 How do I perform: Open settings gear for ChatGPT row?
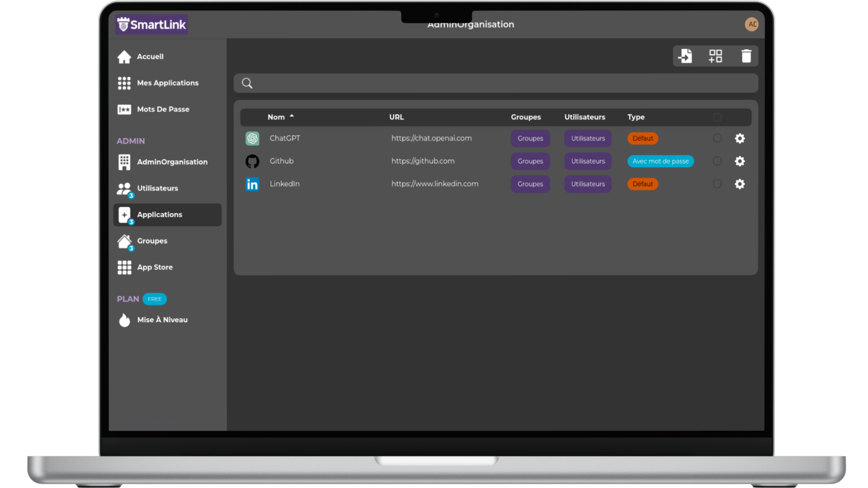(740, 138)
